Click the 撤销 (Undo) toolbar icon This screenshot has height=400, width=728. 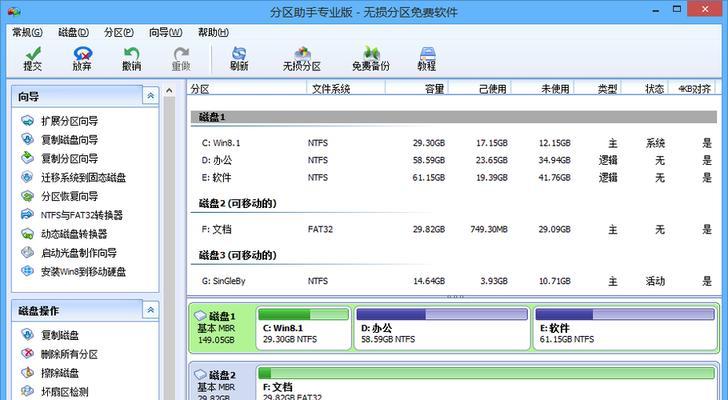[x=131, y=59]
